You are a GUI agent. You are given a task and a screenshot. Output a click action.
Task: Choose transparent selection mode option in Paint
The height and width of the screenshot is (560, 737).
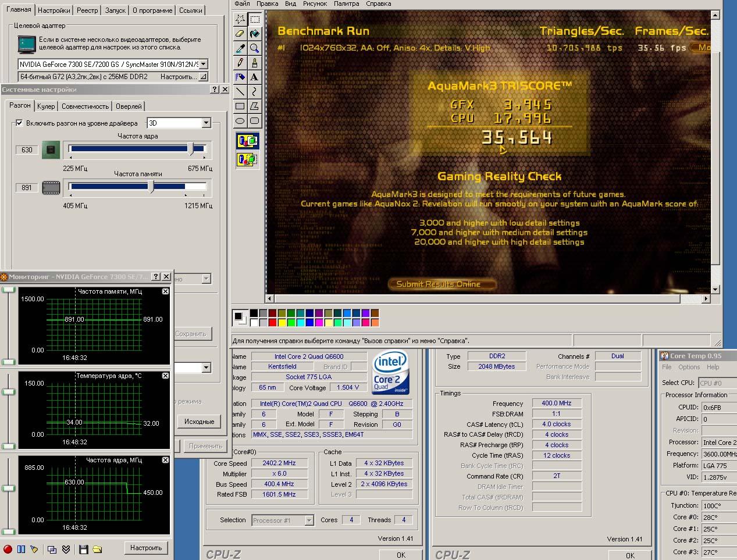point(247,159)
